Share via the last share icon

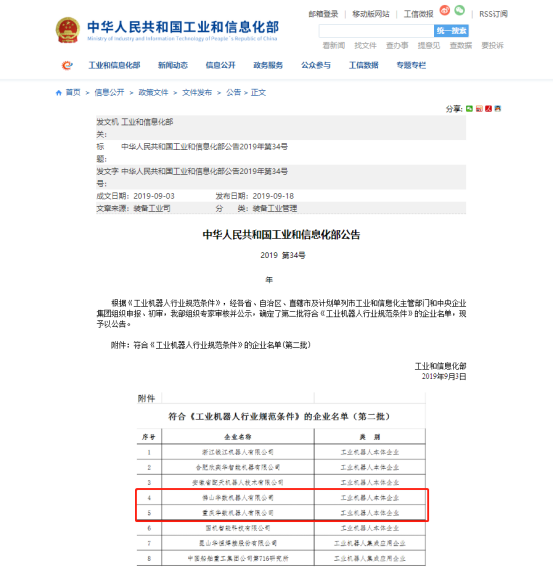coord(498,109)
